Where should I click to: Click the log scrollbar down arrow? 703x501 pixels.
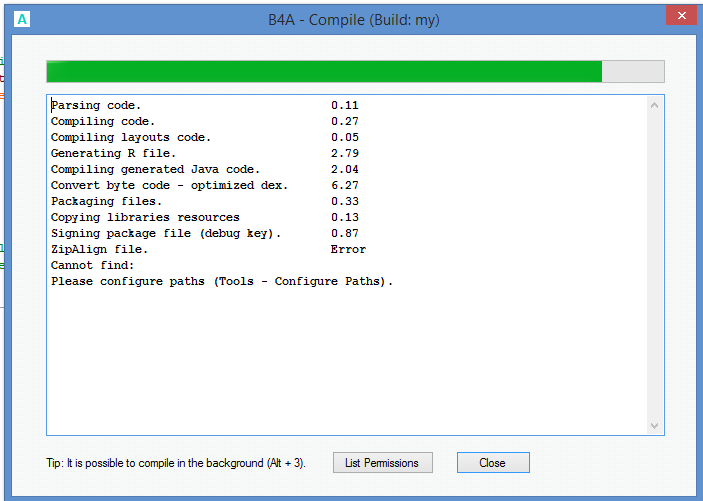pyautogui.click(x=654, y=425)
